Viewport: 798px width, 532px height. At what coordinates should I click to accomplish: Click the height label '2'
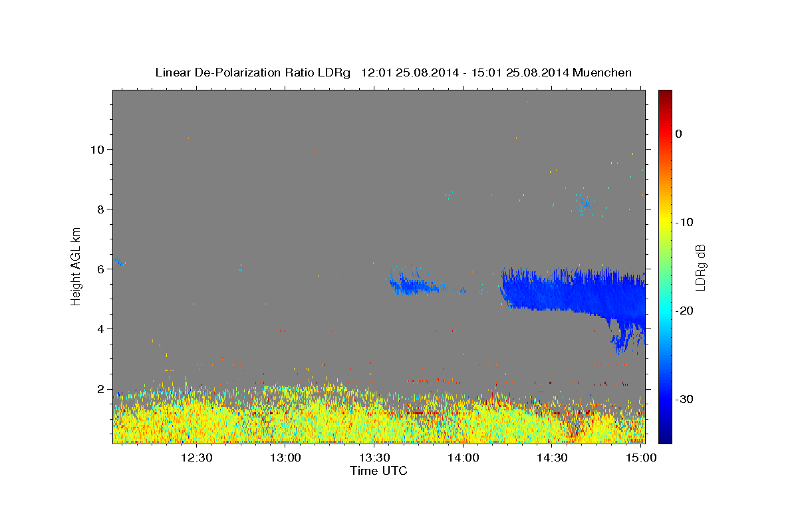[102, 389]
